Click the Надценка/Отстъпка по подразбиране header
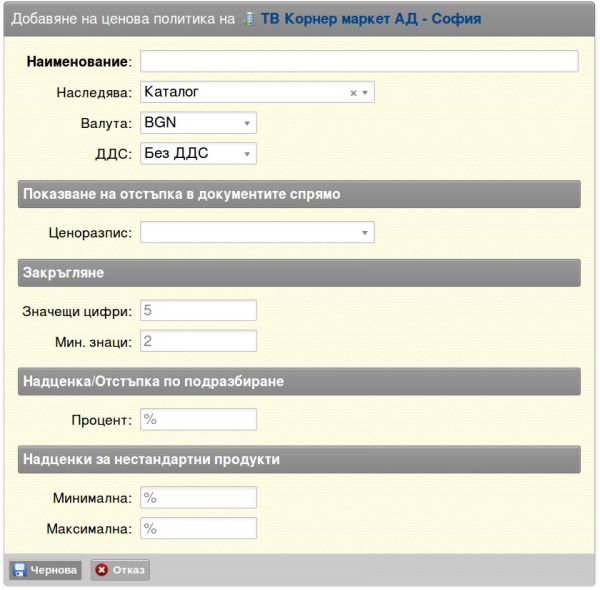The height and width of the screenshot is (590, 600). [299, 381]
